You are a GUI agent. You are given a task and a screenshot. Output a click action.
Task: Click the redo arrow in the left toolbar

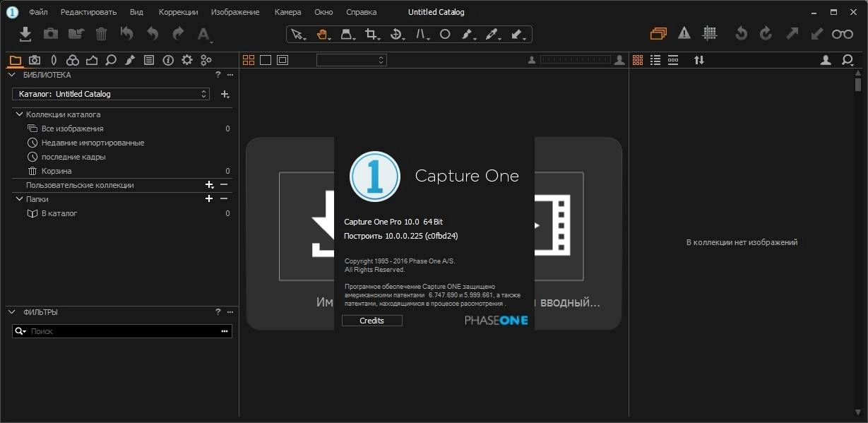tap(178, 33)
